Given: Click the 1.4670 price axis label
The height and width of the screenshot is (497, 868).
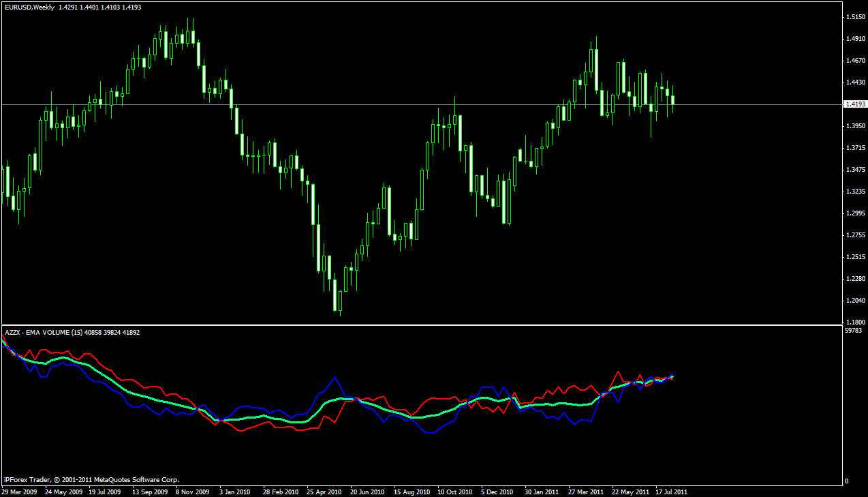Looking at the screenshot, I should tap(855, 61).
